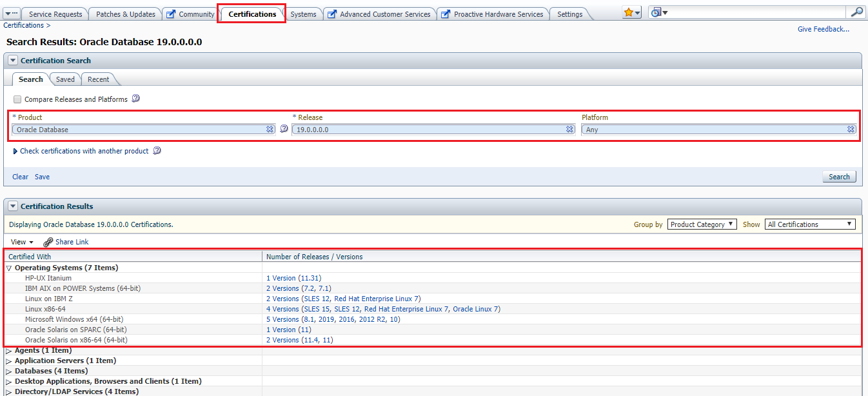Enable Compare Releases and Platforms checkbox

[17, 100]
